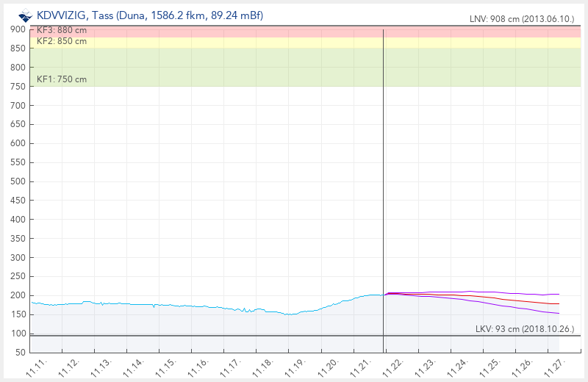Select the 11.19. date tick label
Image resolution: width=588 pixels, height=382 pixels.
(294, 367)
